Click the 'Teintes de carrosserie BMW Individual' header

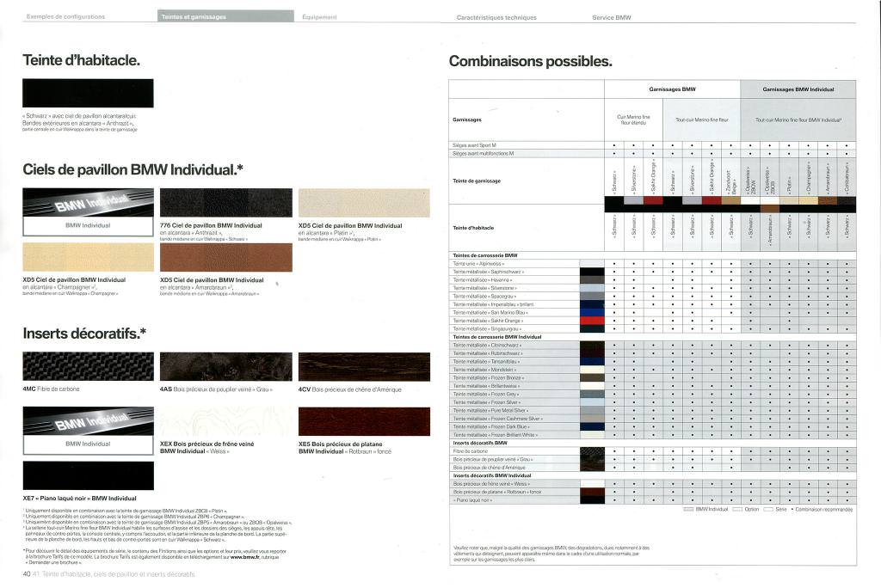(x=496, y=337)
